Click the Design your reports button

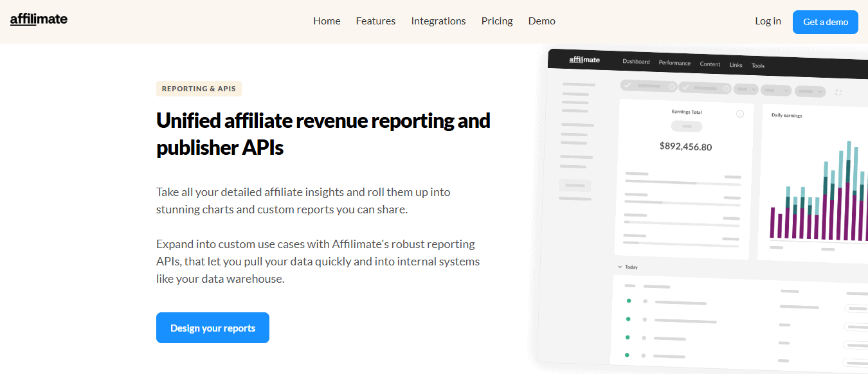coord(213,328)
